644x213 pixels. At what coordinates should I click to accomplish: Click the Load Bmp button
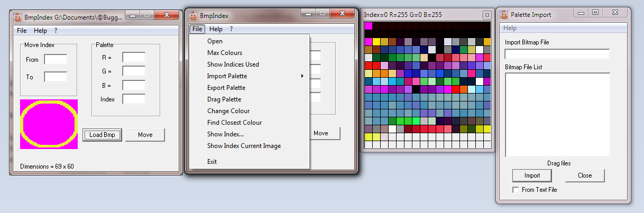point(103,135)
